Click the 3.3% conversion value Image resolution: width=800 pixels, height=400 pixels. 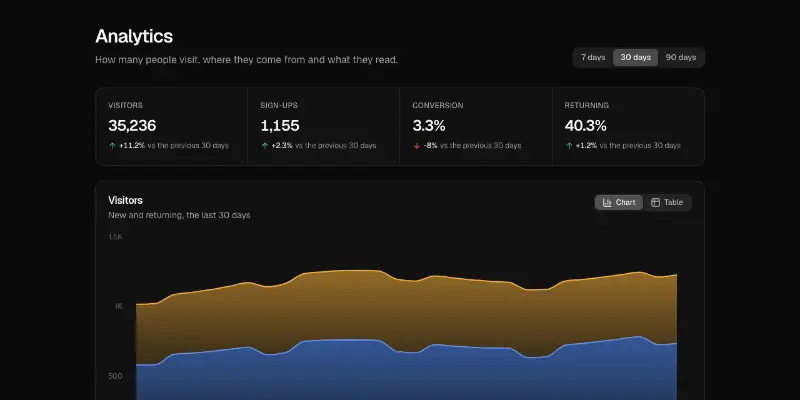429,126
